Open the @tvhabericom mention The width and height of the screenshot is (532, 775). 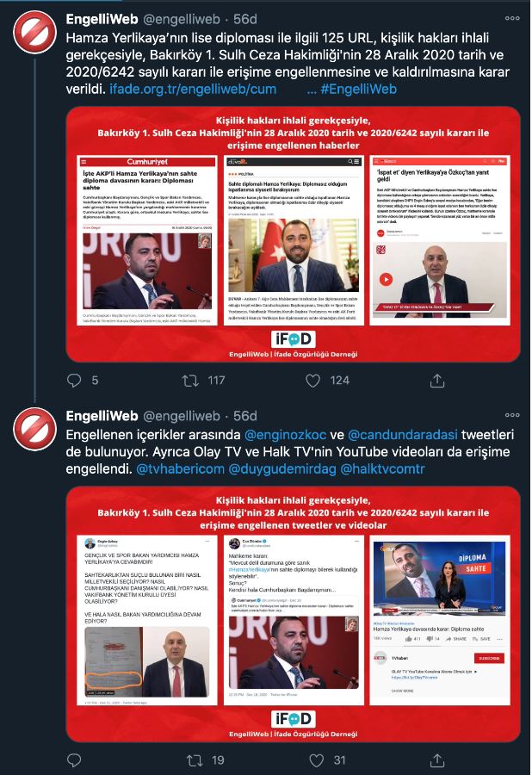[180, 468]
